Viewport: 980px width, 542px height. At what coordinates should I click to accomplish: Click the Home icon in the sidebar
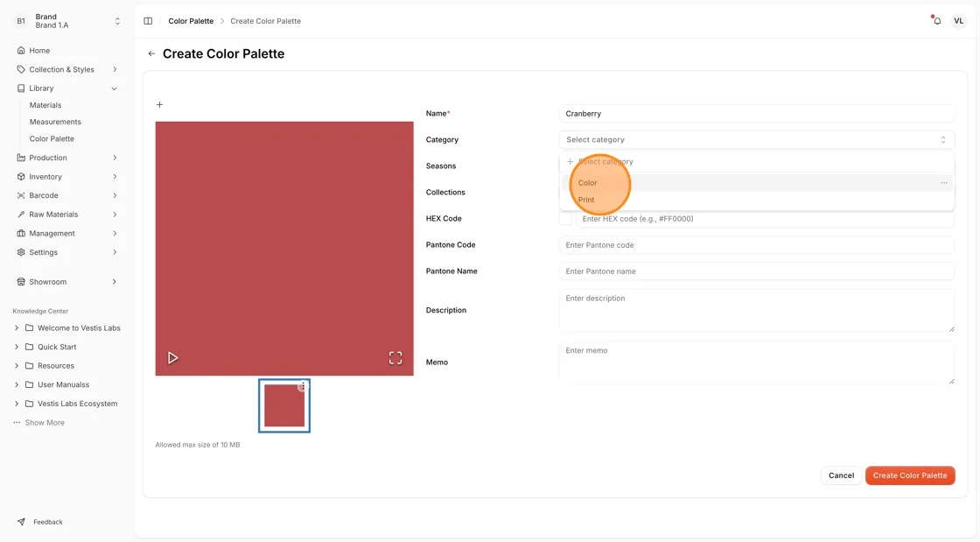(21, 51)
